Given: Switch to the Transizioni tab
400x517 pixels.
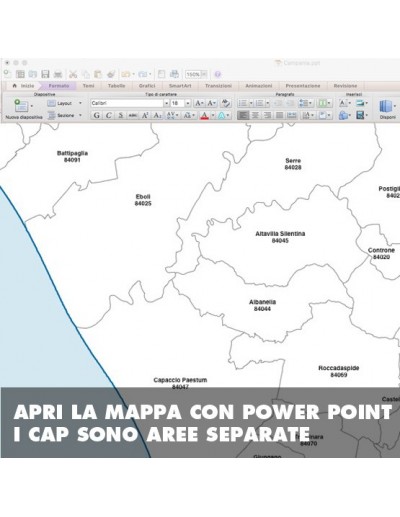Looking at the screenshot, I should (x=218, y=86).
